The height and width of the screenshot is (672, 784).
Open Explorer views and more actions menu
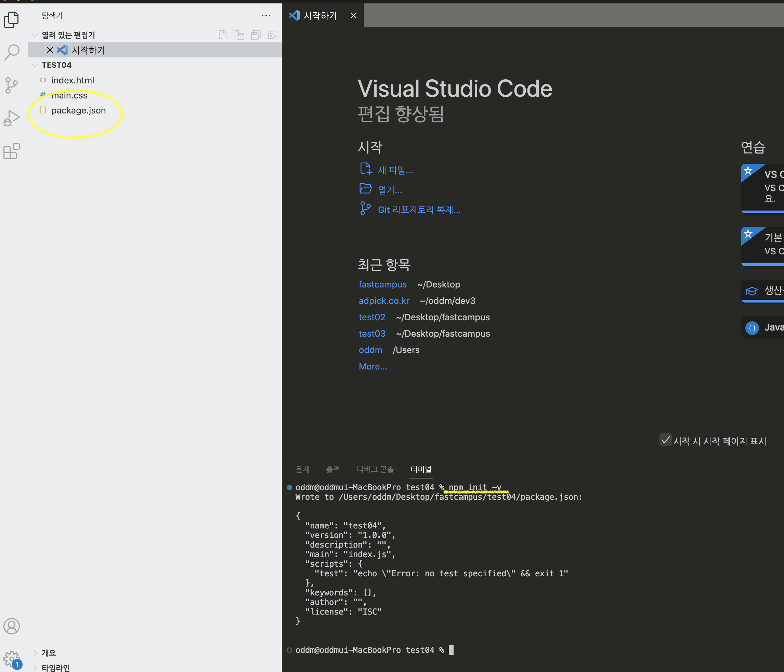click(x=266, y=15)
